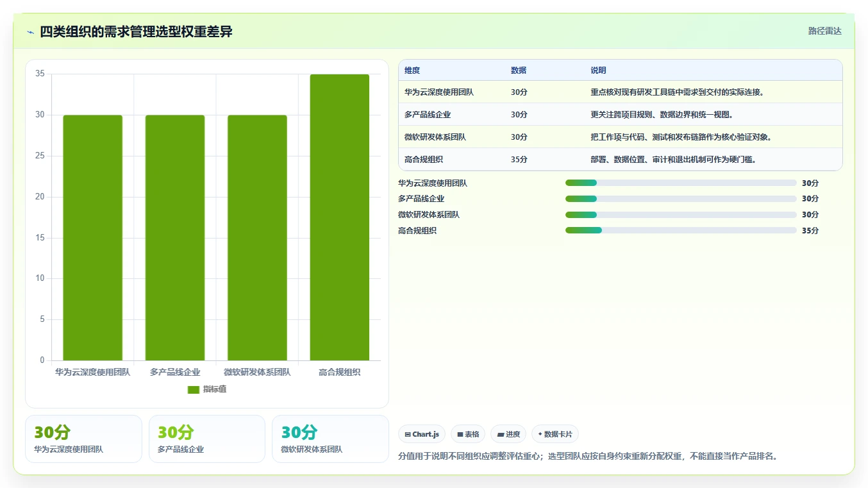Click the 表格 tag chip
Image resolution: width=868 pixels, height=488 pixels.
(468, 434)
